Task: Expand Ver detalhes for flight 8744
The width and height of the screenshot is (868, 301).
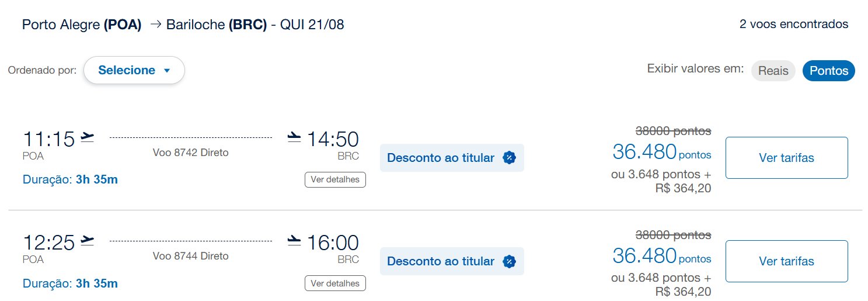Action: [x=335, y=283]
